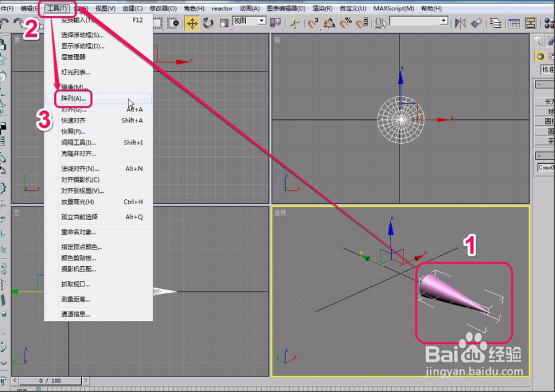Choose 间隔工具(I)... menu item

99,142
